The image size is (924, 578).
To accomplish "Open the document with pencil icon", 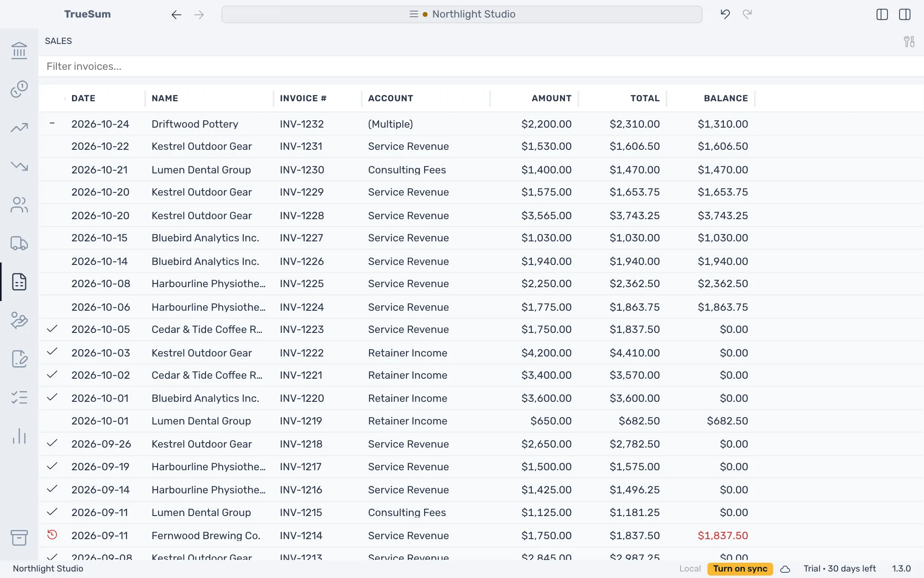I will pos(19,359).
